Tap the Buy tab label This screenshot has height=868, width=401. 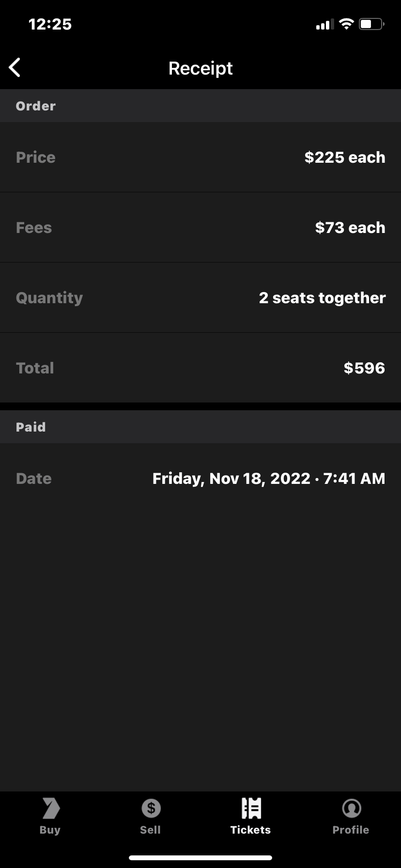(50, 830)
